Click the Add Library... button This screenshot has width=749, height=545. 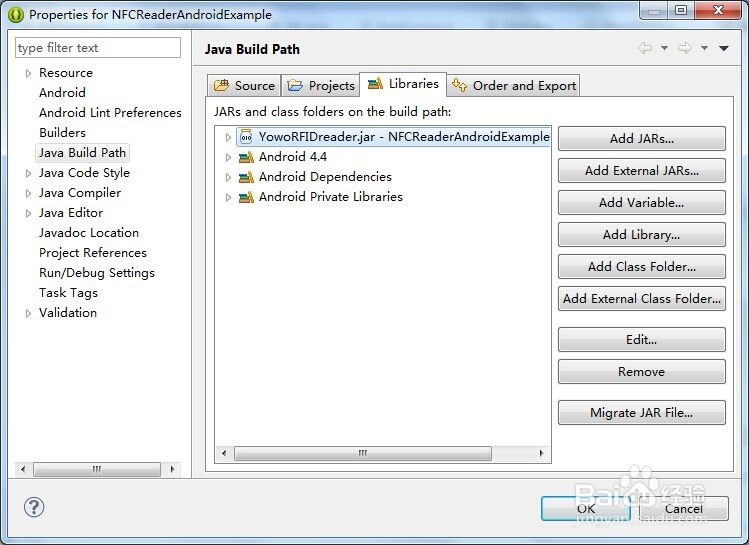pyautogui.click(x=642, y=235)
